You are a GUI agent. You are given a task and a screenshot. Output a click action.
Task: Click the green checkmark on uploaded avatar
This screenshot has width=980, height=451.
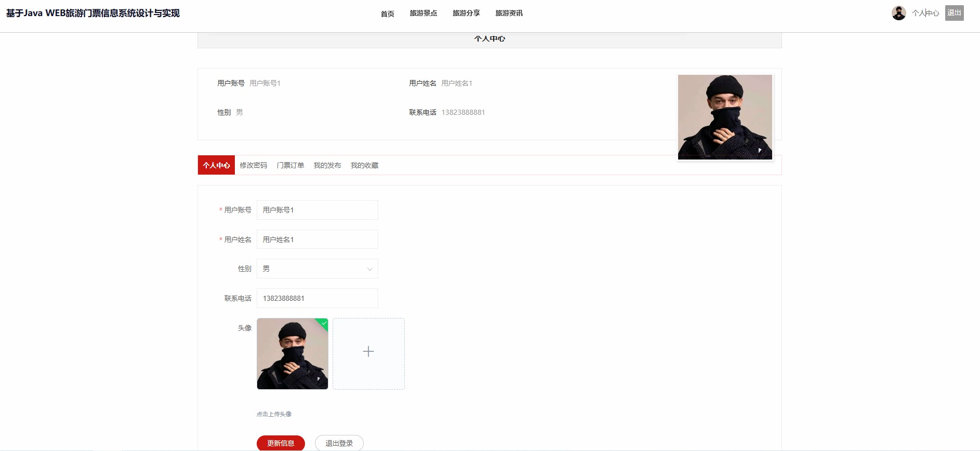coord(324,323)
